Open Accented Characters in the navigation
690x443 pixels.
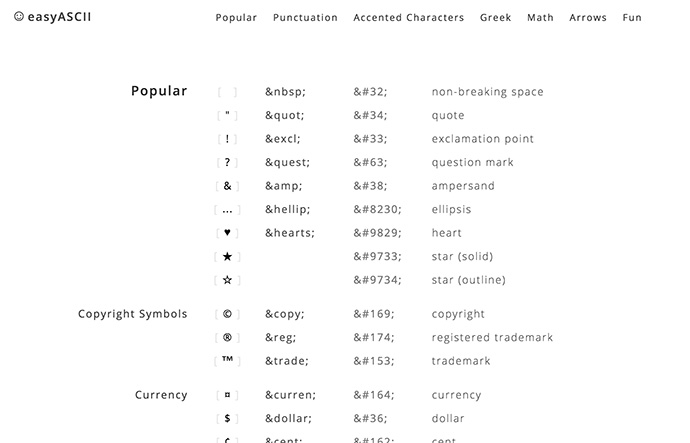pyautogui.click(x=409, y=18)
